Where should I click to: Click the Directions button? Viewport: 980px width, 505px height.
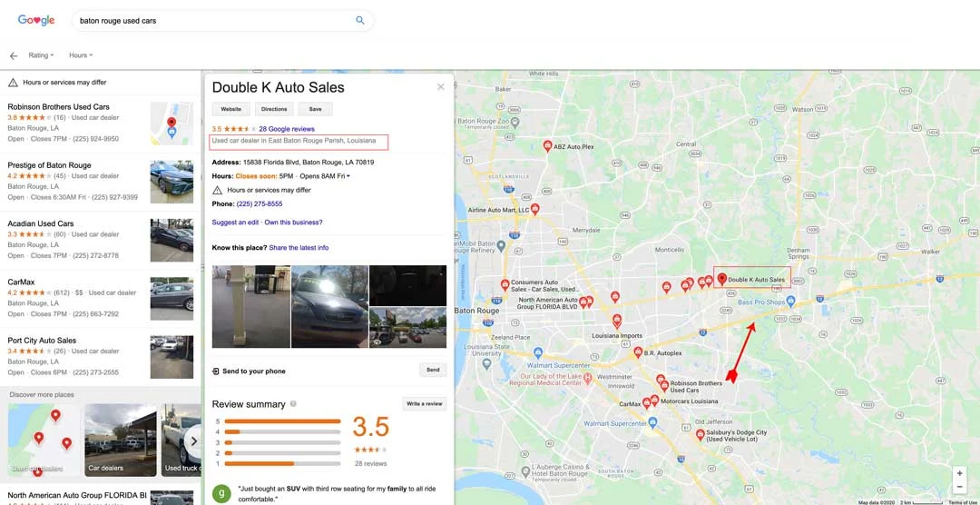(274, 109)
